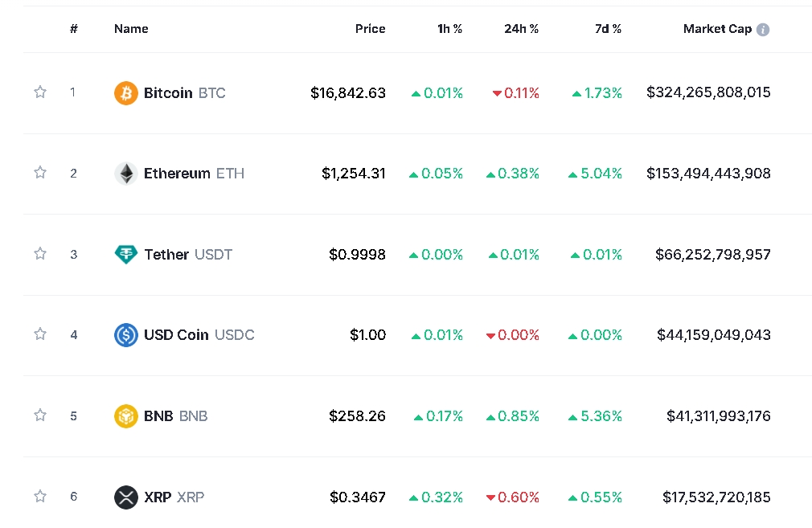Star Bitcoin to add to watchlist
The image size is (812, 528).
40,92
